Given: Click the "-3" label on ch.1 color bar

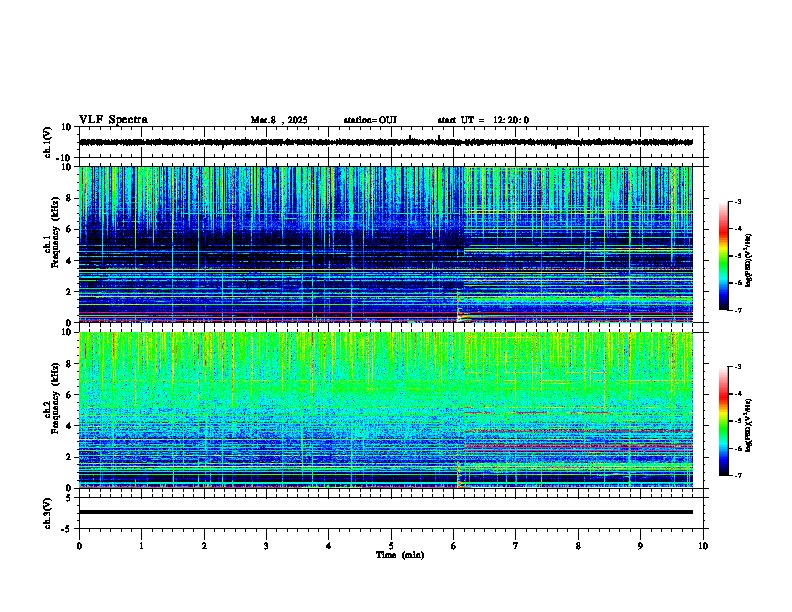Looking at the screenshot, I should click(x=738, y=202).
